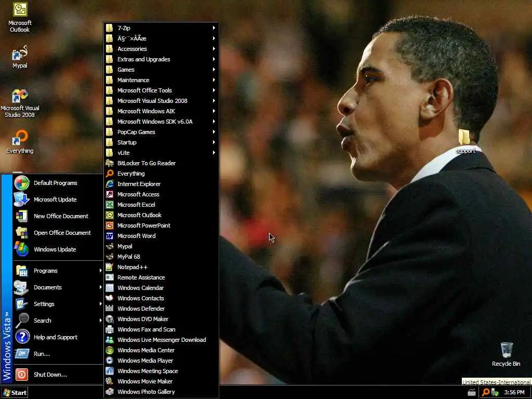532x399 pixels.
Task: Open the Programs start menu item
Action: coord(58,271)
